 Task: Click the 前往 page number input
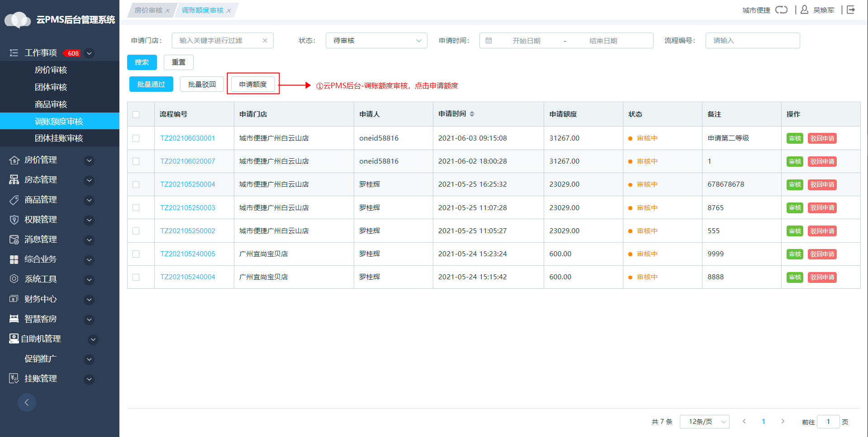tap(828, 422)
